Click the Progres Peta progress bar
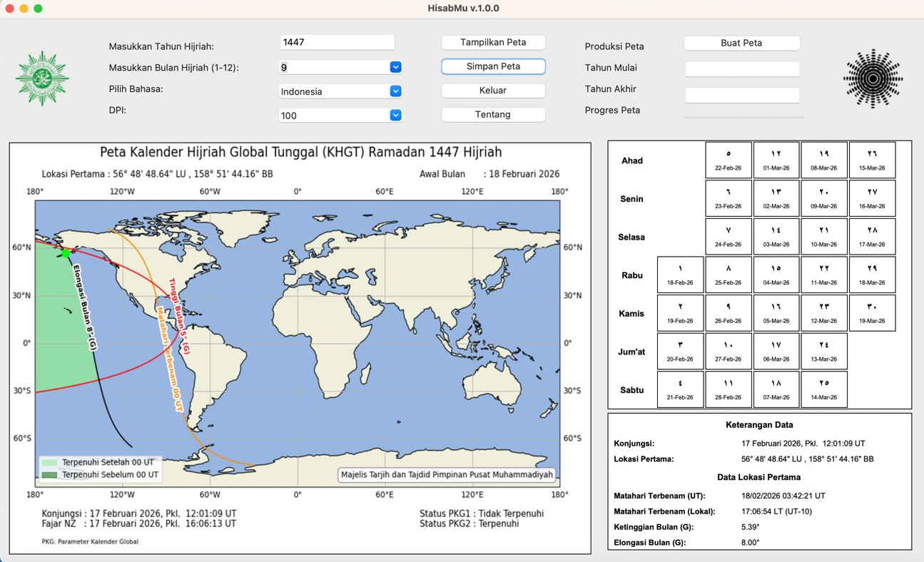Viewport: 924px width, 562px height. 743,117
